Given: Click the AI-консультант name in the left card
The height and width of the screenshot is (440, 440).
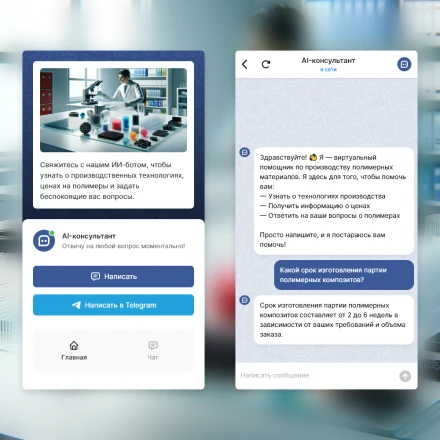Looking at the screenshot, I should (x=89, y=236).
